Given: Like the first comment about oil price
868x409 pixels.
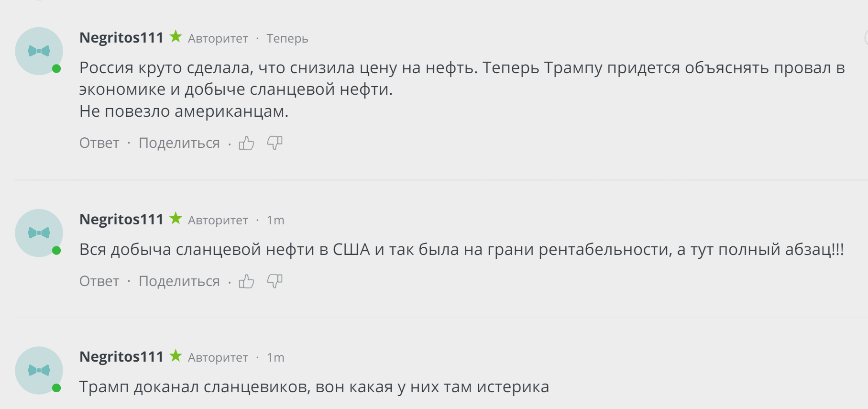Looking at the screenshot, I should tap(246, 143).
